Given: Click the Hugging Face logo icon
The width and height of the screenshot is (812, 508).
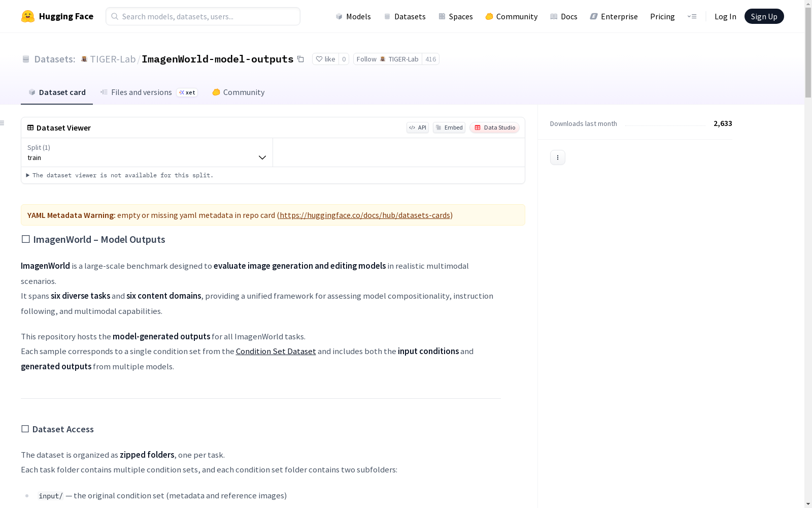Looking at the screenshot, I should [x=28, y=16].
